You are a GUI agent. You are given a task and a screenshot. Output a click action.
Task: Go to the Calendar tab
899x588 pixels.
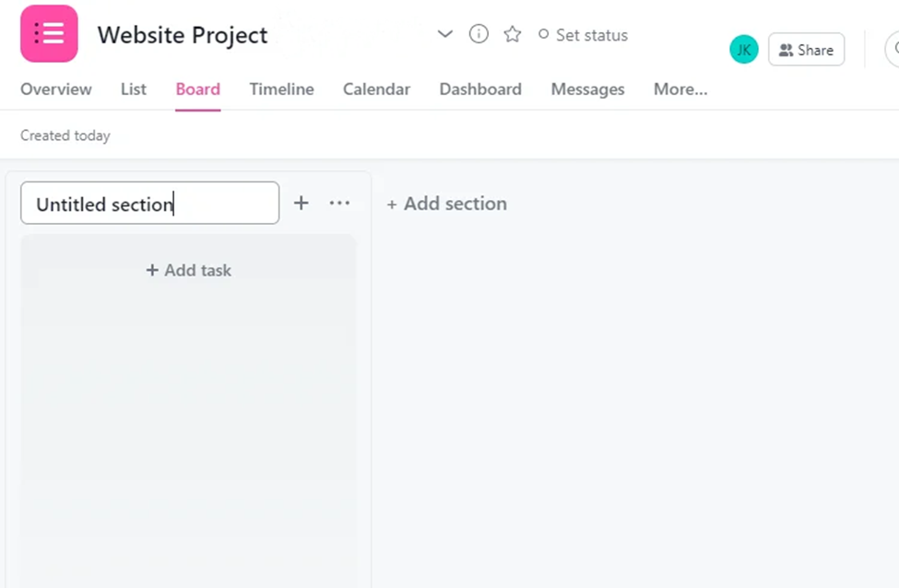pyautogui.click(x=376, y=89)
